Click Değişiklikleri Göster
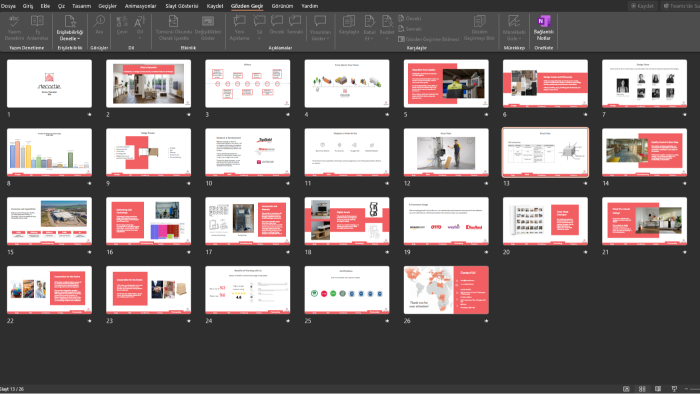This screenshot has height=394, width=700. [208, 28]
